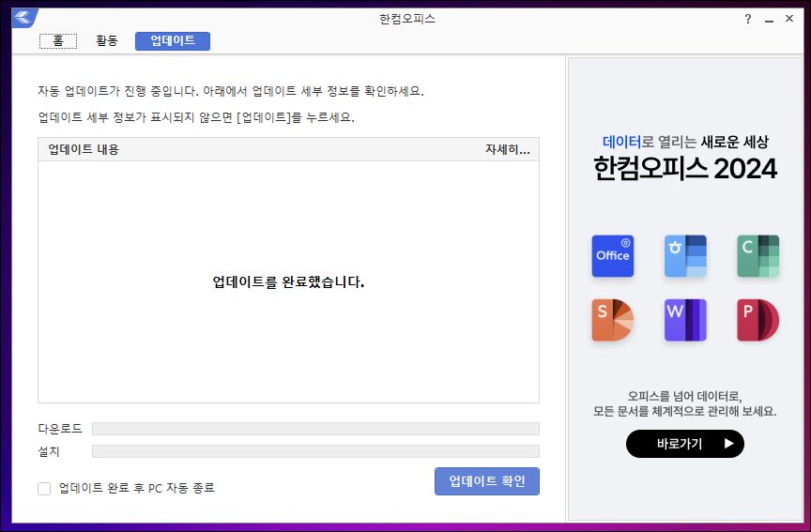Switch to the 활동 tab
Screen dimensions: 811x532
click(107, 41)
